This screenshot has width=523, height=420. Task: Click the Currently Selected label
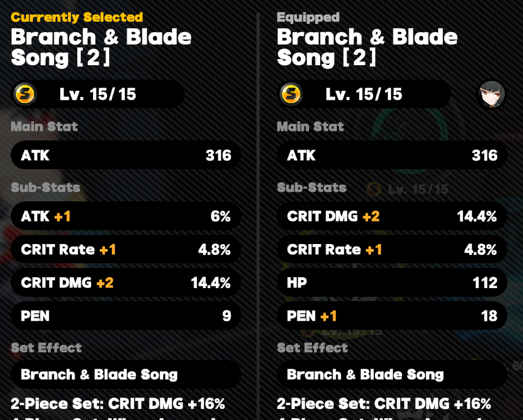(x=77, y=17)
